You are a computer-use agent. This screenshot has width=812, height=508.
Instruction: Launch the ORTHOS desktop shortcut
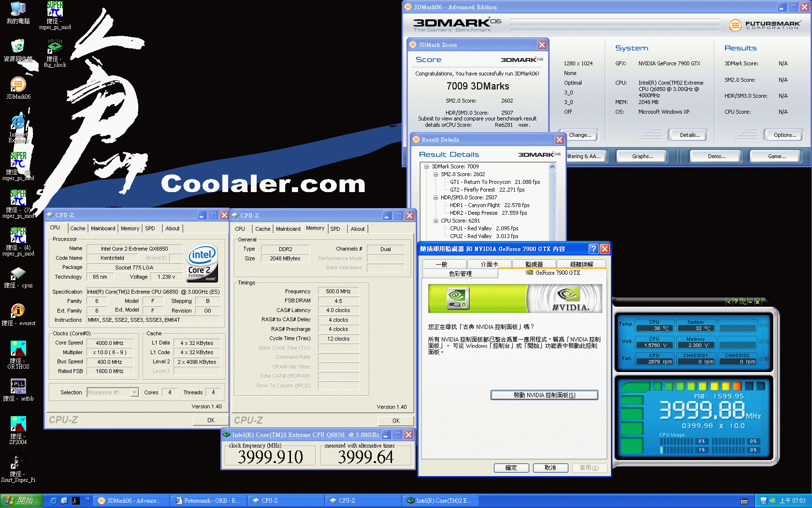18,355
